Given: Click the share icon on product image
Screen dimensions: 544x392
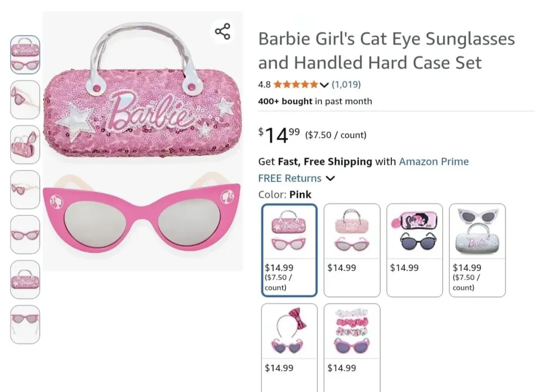Looking at the screenshot, I should [x=223, y=31].
